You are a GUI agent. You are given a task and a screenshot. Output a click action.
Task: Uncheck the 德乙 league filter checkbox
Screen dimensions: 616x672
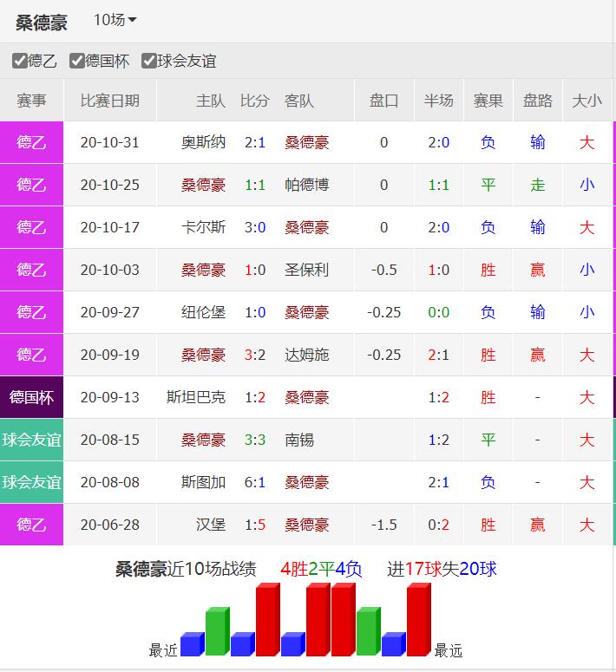pyautogui.click(x=20, y=61)
